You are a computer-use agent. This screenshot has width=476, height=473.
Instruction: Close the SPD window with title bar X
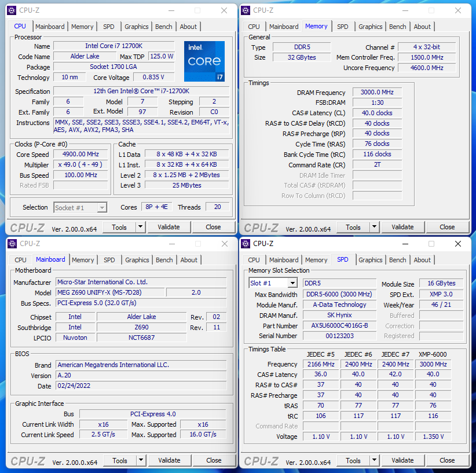click(x=458, y=244)
